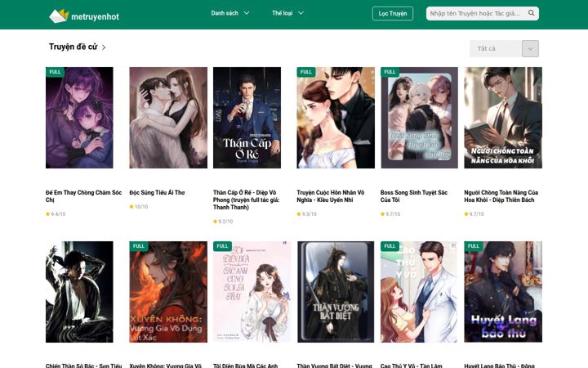Expand the Danh sách menu
Viewport: 588px width, 368px height.
point(229,13)
